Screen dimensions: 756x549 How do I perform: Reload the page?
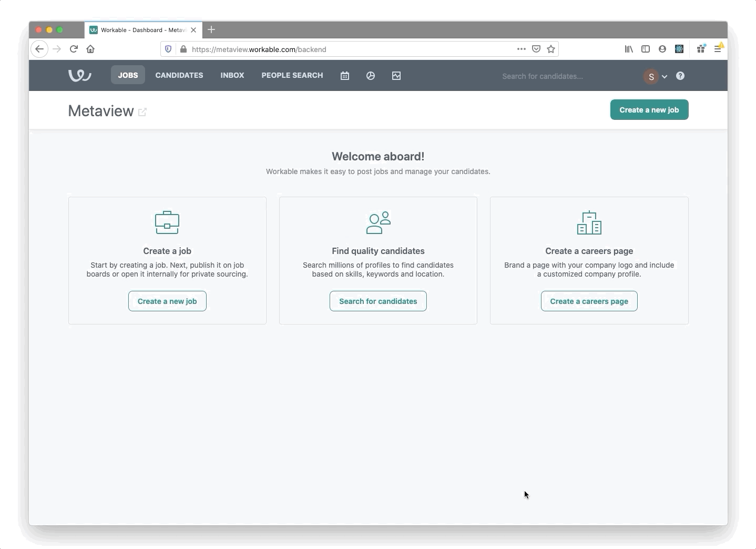tap(74, 49)
